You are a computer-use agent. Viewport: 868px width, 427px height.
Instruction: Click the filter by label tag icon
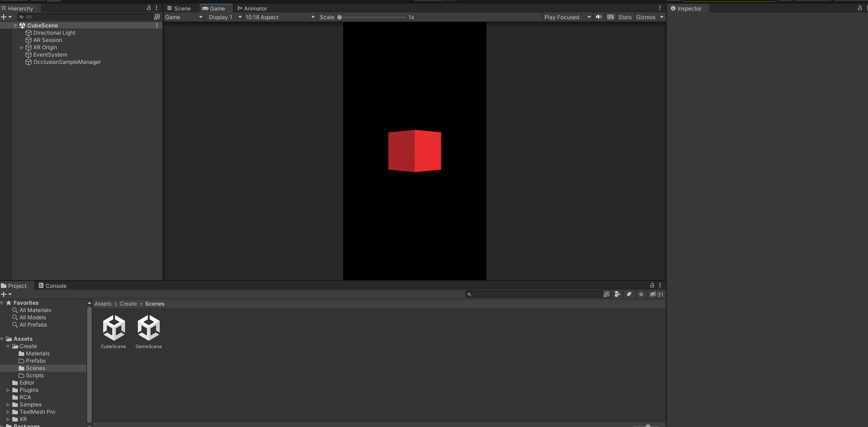(629, 294)
